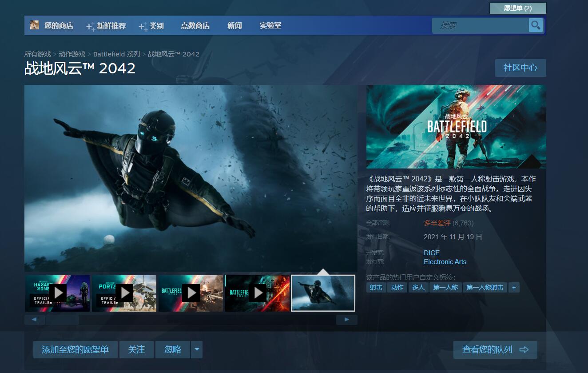The height and width of the screenshot is (373, 588).
Task: Open 新鲜推荐 menu
Action: 111,26
